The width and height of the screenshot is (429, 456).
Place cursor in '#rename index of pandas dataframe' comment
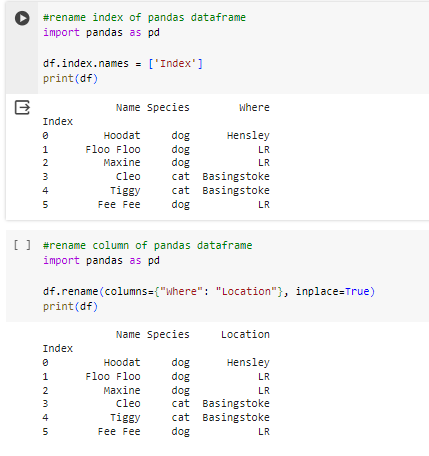tap(144, 17)
